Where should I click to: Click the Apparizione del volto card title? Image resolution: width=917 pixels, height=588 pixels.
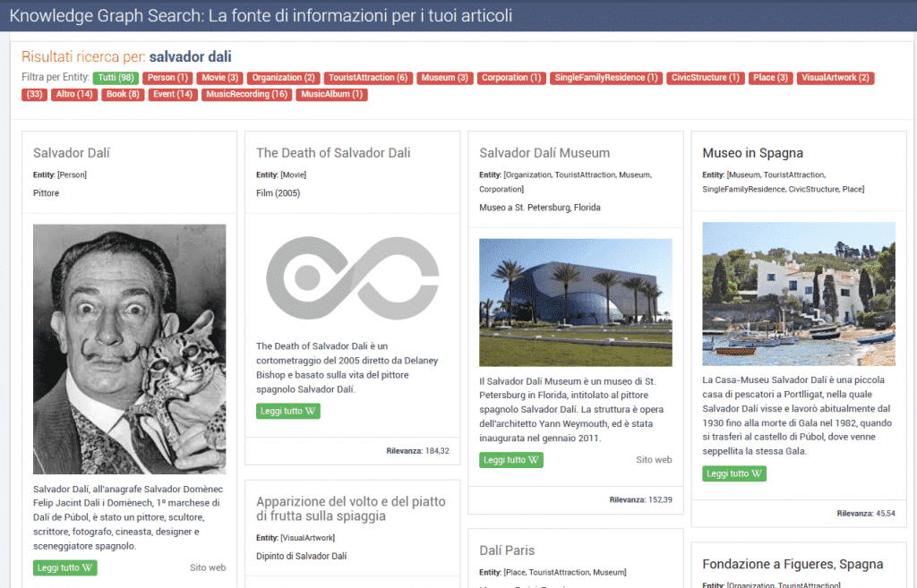(351, 508)
